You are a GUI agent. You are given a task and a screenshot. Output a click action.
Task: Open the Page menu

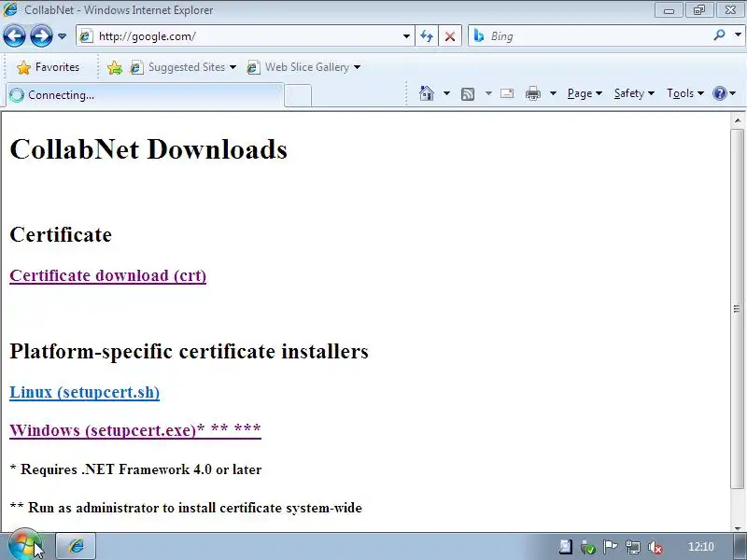(x=585, y=93)
